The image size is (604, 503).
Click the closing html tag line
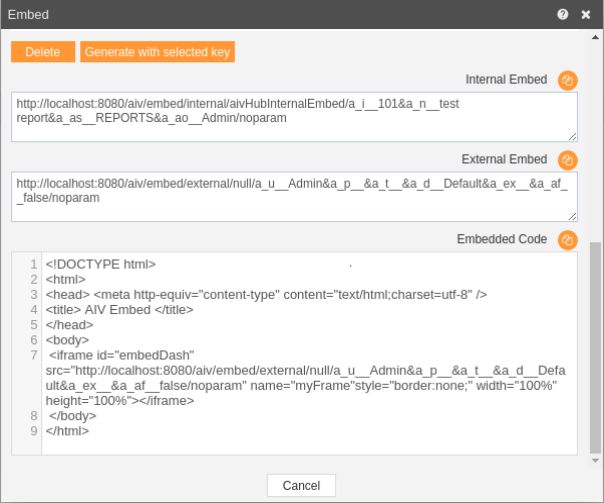[67, 431]
